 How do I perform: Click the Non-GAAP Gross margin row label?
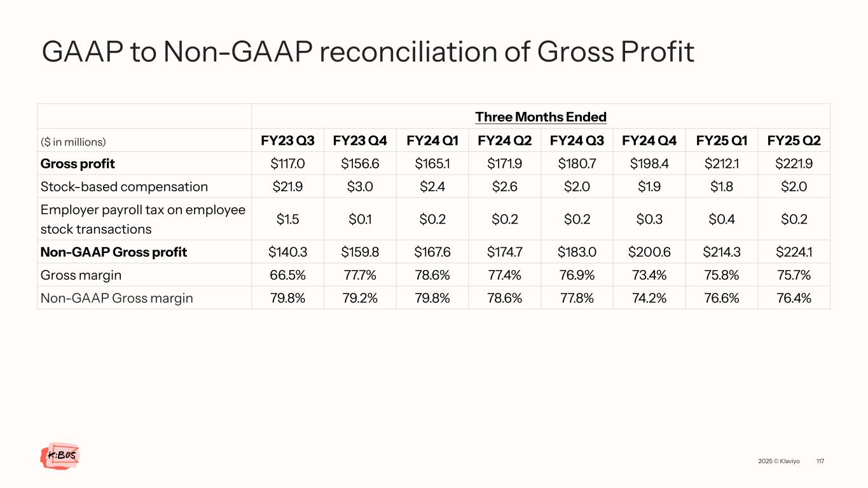tap(116, 298)
